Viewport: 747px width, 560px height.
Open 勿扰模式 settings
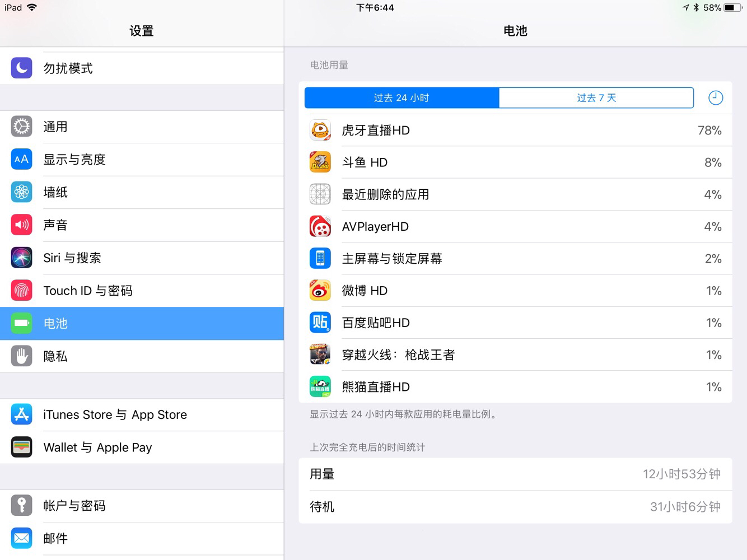[x=142, y=68]
